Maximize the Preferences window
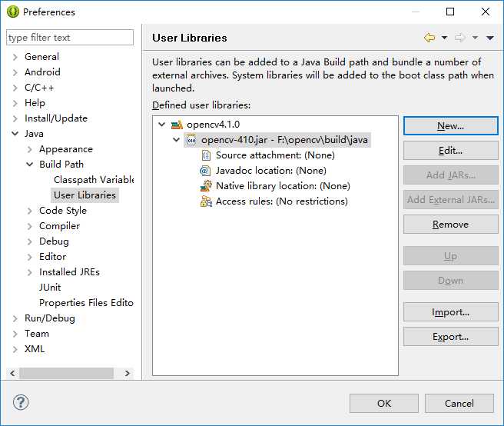 coord(450,12)
